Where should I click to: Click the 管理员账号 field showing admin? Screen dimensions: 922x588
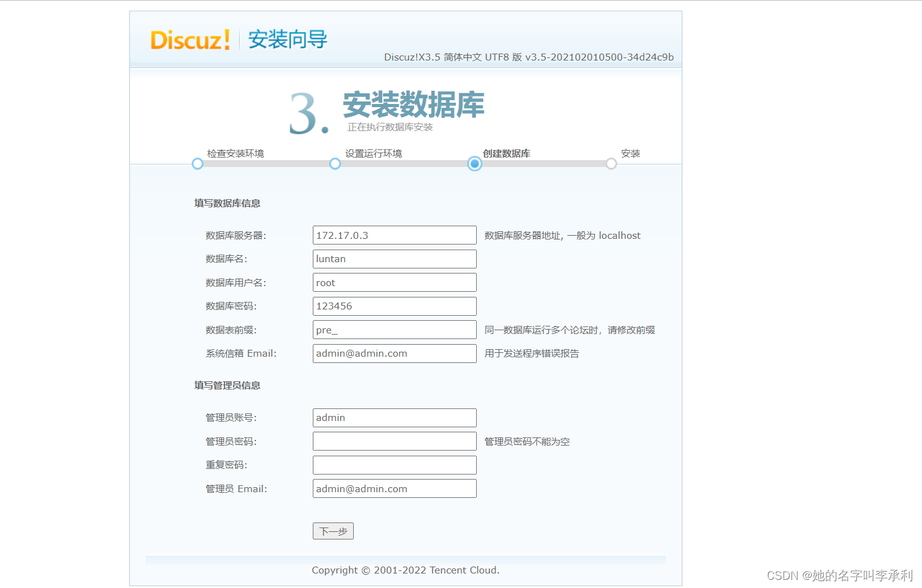394,417
